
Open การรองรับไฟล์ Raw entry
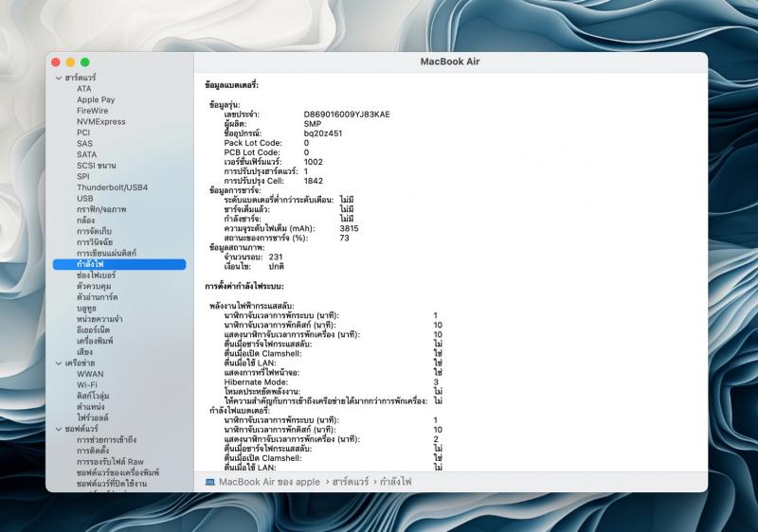110,462
